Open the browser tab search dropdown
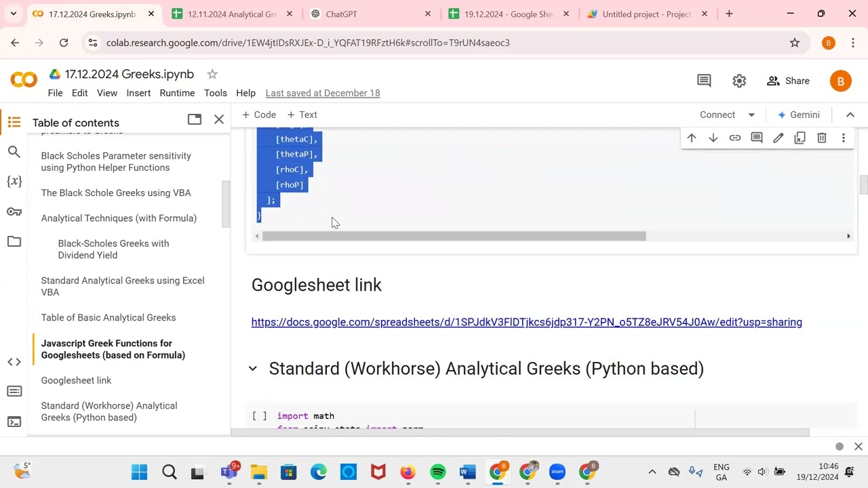The image size is (868, 488). pos(13,14)
